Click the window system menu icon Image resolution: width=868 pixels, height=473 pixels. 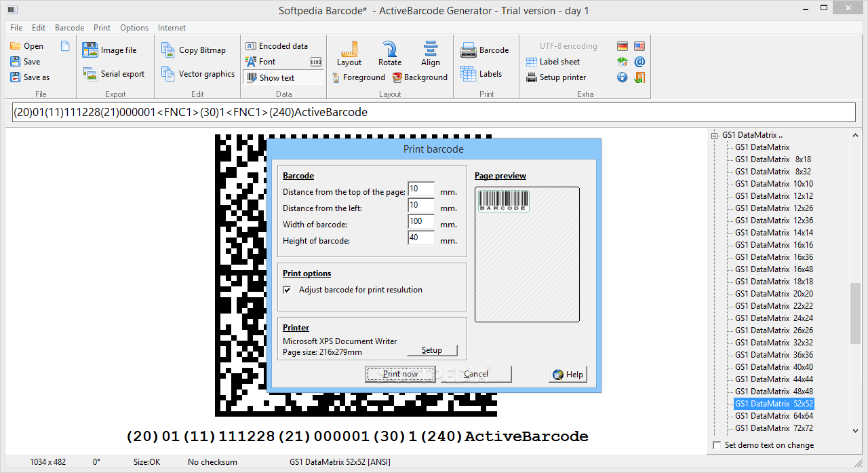[12, 10]
